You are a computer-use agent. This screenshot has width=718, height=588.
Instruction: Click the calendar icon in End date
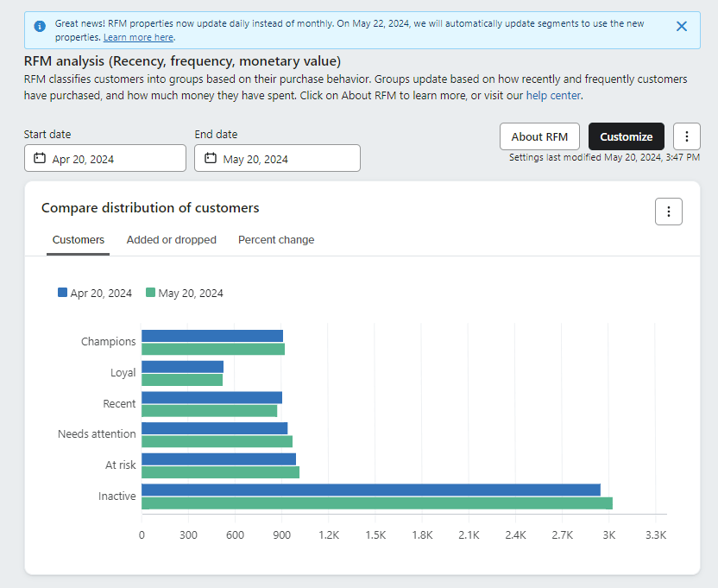[210, 159]
